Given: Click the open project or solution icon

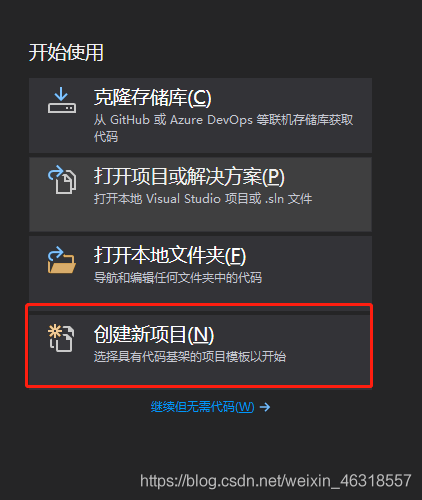Looking at the screenshot, I should pyautogui.click(x=62, y=179).
